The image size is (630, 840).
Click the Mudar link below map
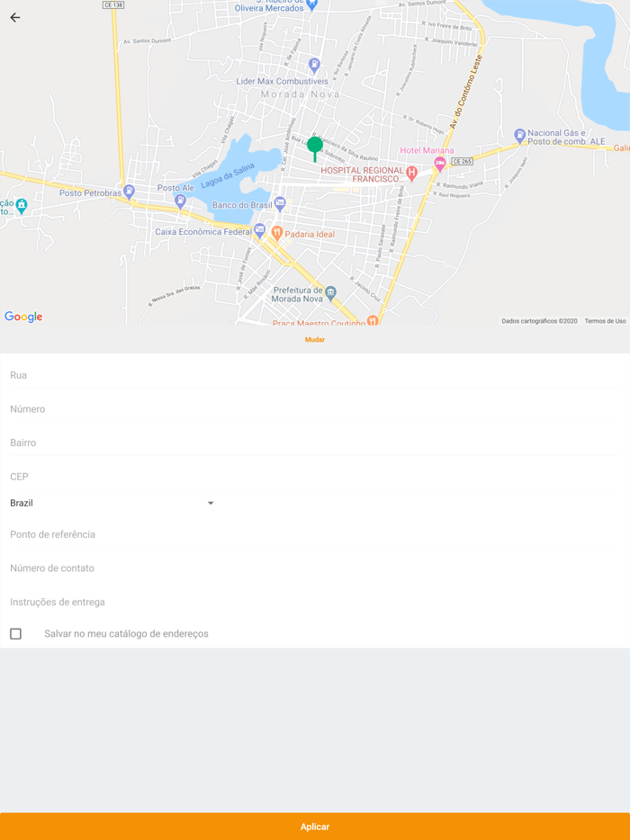coord(315,340)
